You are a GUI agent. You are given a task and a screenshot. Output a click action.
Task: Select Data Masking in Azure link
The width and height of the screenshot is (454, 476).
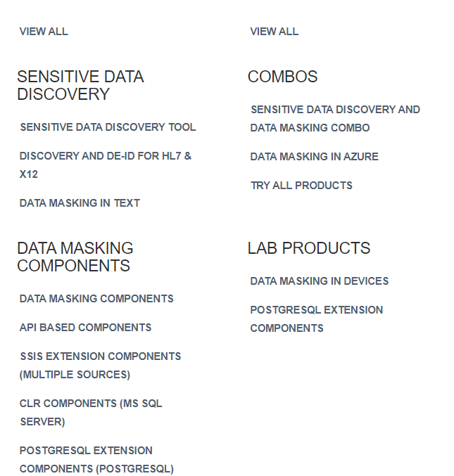click(x=314, y=156)
